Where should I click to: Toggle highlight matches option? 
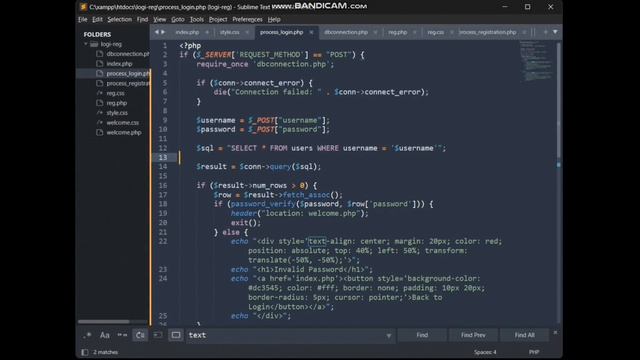[176, 335]
